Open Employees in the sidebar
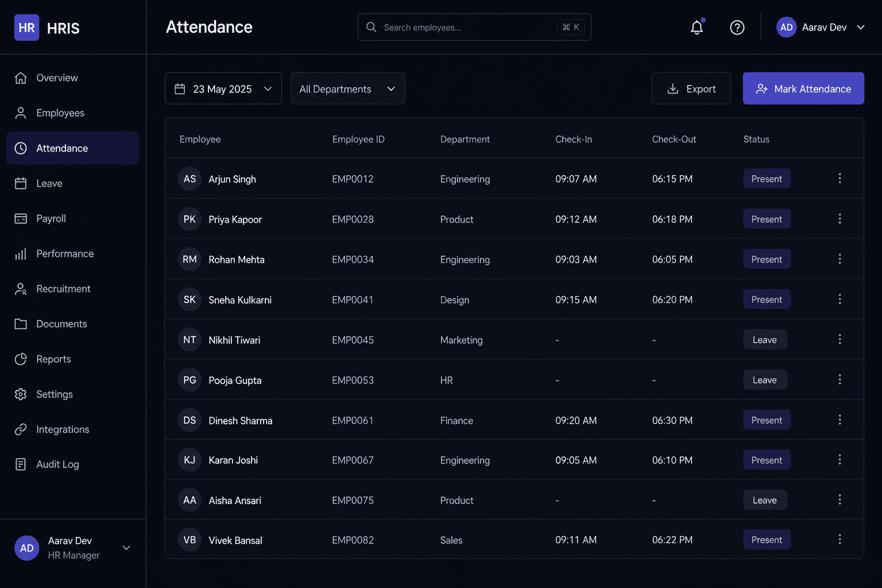This screenshot has height=588, width=882. click(x=73, y=113)
